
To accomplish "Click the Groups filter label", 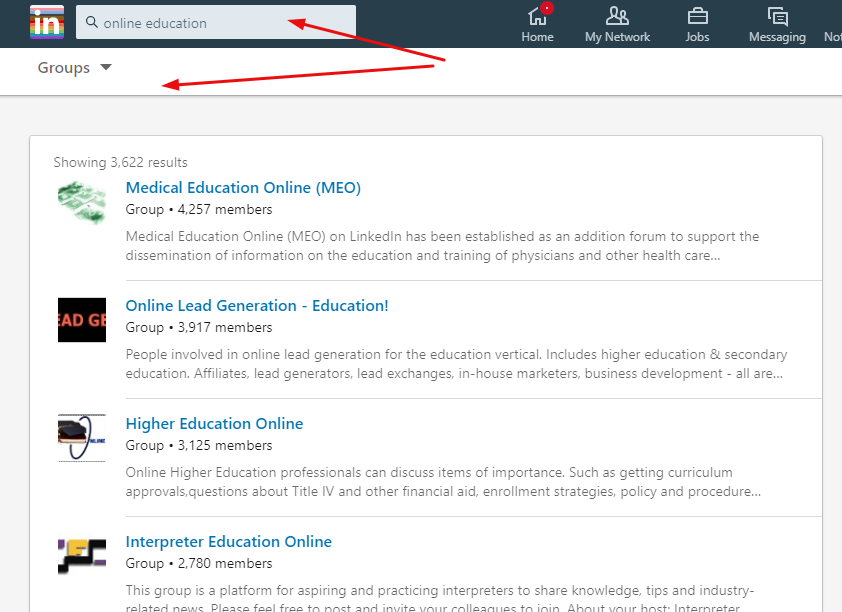I will [x=64, y=68].
